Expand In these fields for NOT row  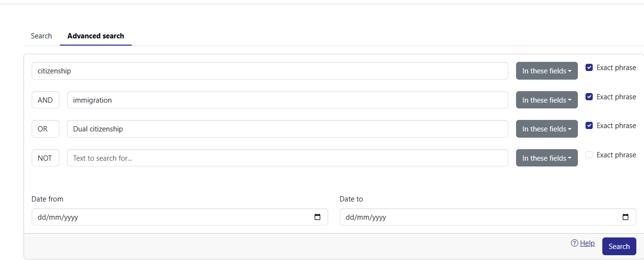point(547,158)
